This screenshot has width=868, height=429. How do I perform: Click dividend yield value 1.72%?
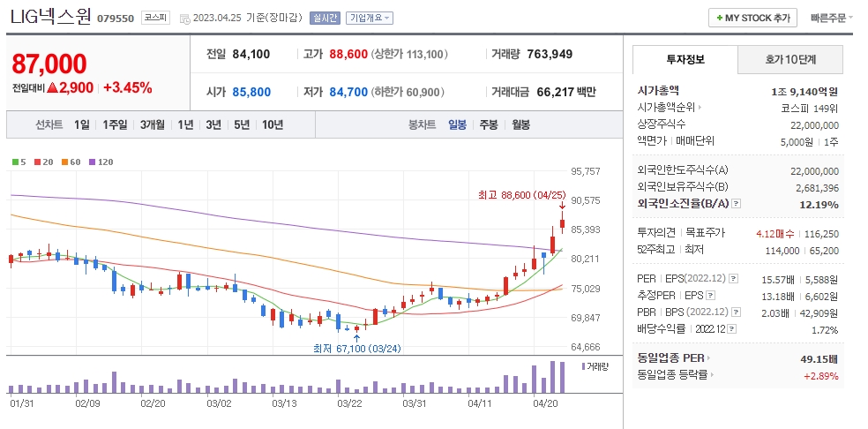pyautogui.click(x=826, y=330)
